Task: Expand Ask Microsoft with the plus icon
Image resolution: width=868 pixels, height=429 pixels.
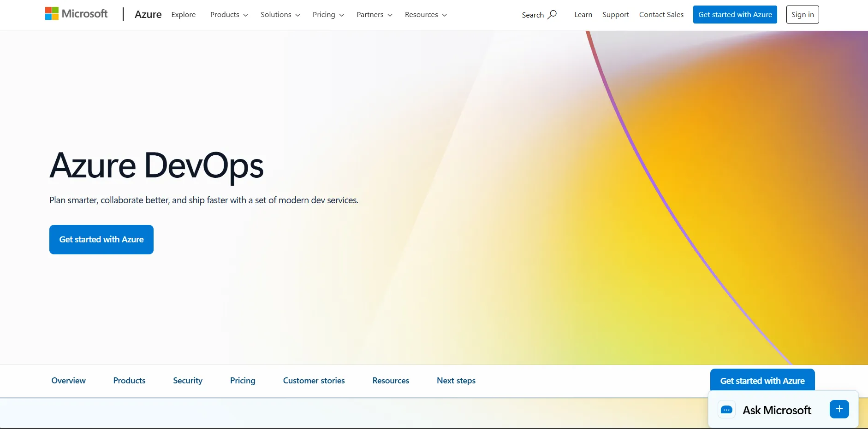Action: (839, 409)
